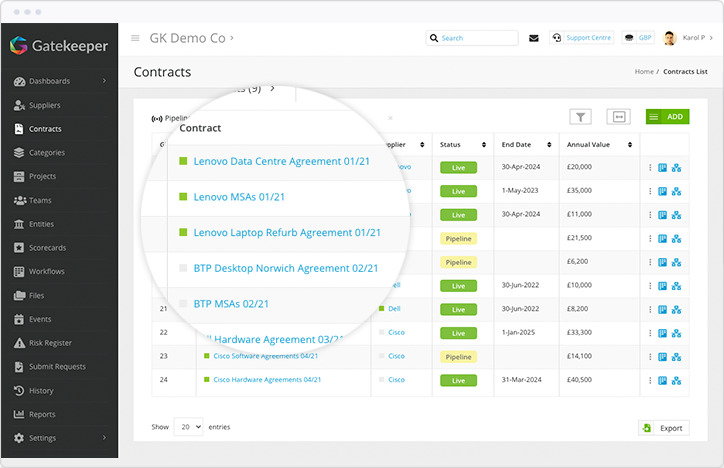
Task: Open the filter funnel icon
Action: point(580,117)
